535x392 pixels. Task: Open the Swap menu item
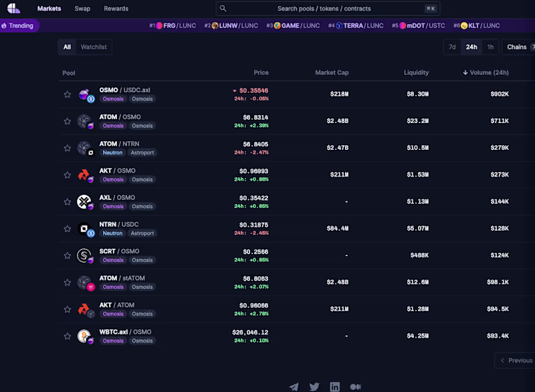pyautogui.click(x=82, y=9)
